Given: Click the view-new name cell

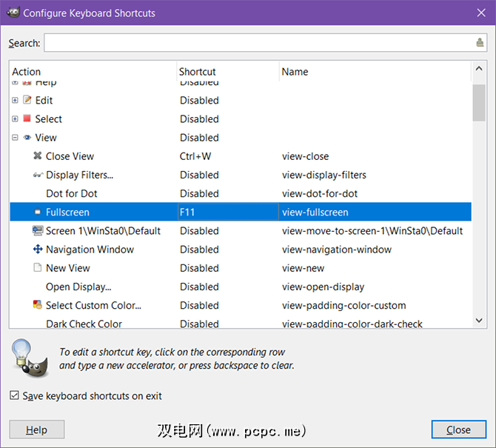Looking at the screenshot, I should (x=303, y=268).
